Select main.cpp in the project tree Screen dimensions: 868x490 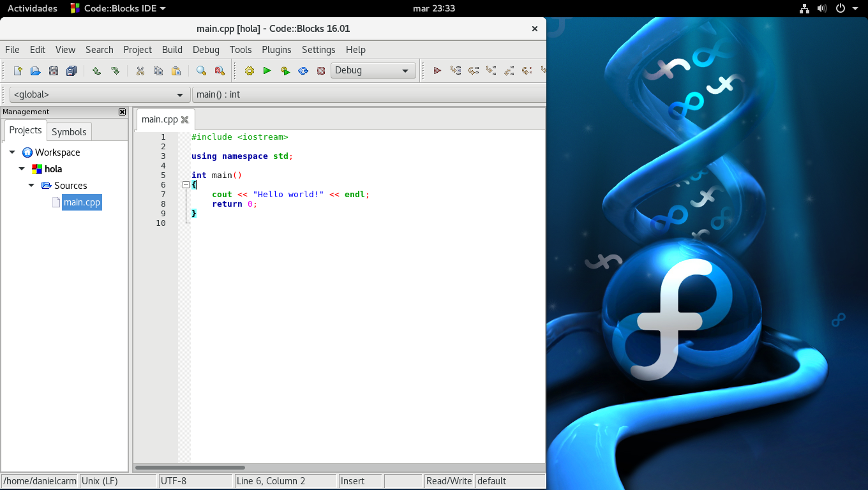82,203
